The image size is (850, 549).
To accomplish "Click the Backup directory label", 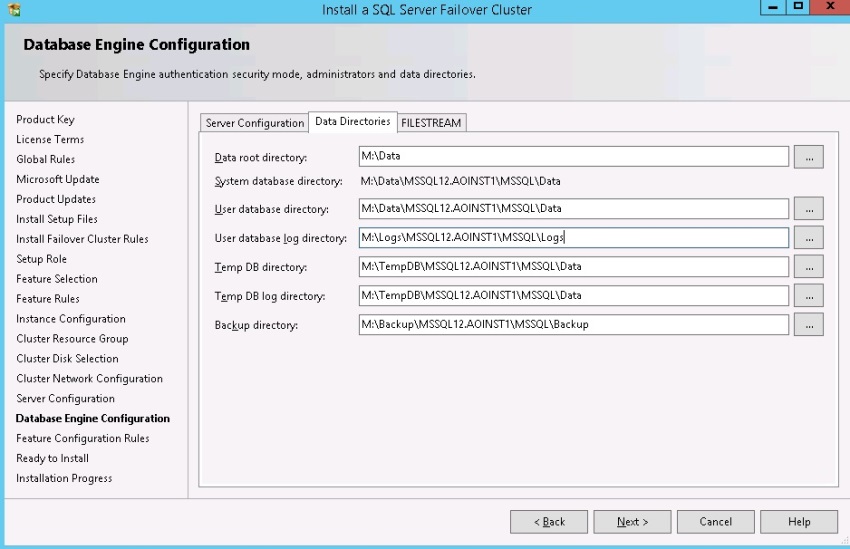I will 256,325.
